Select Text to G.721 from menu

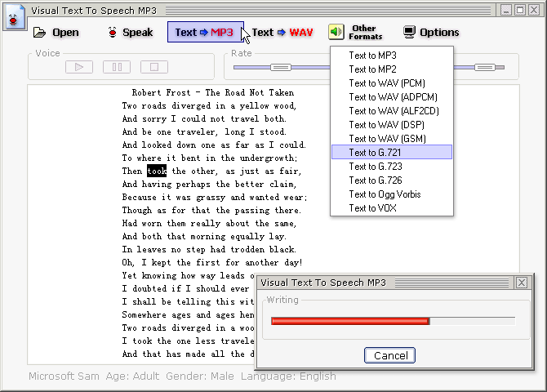click(x=391, y=153)
